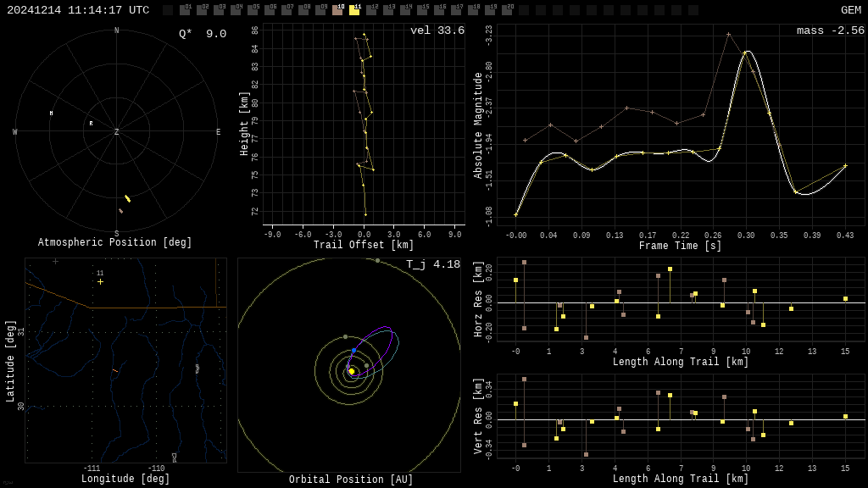Click the Vert Res [km] axis label
This screenshot has height=488, width=868.
pos(478,416)
